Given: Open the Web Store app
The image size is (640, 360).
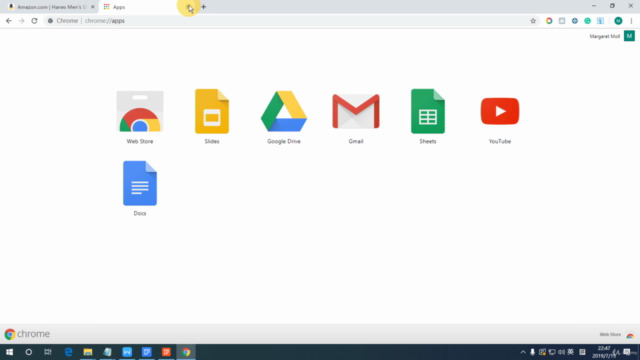Looking at the screenshot, I should pyautogui.click(x=140, y=117).
